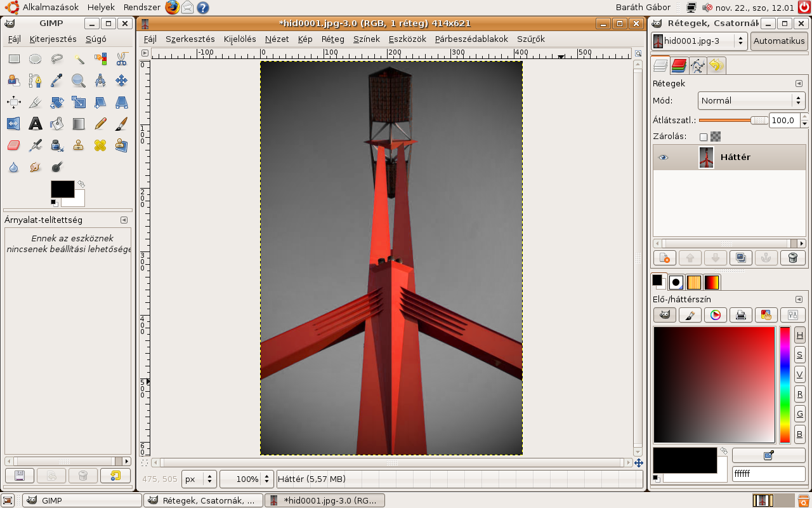Select the Perspective tool
812x508 pixels.
click(122, 102)
